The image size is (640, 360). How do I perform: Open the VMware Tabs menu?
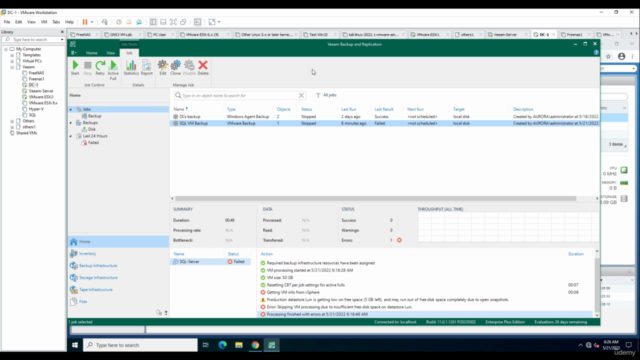click(56, 22)
